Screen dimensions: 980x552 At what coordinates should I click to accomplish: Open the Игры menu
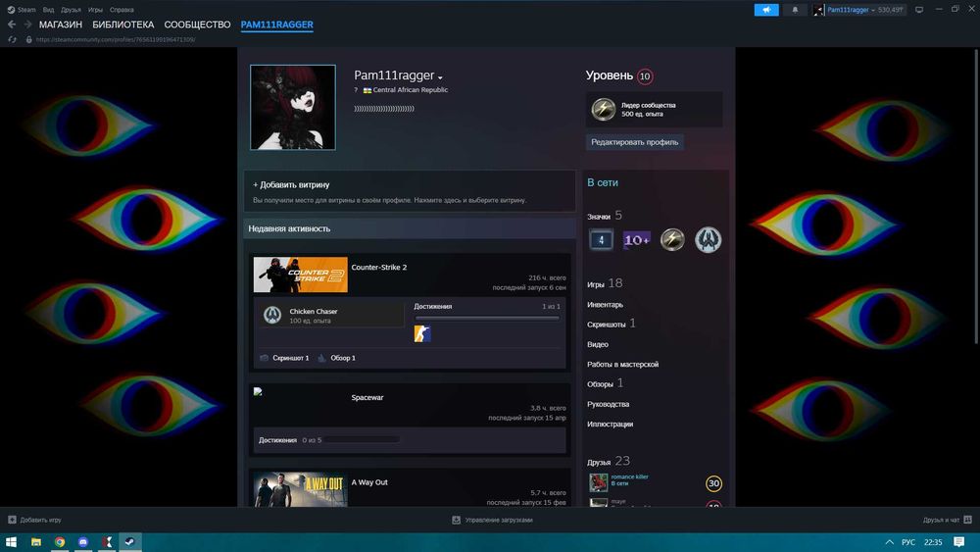click(95, 10)
